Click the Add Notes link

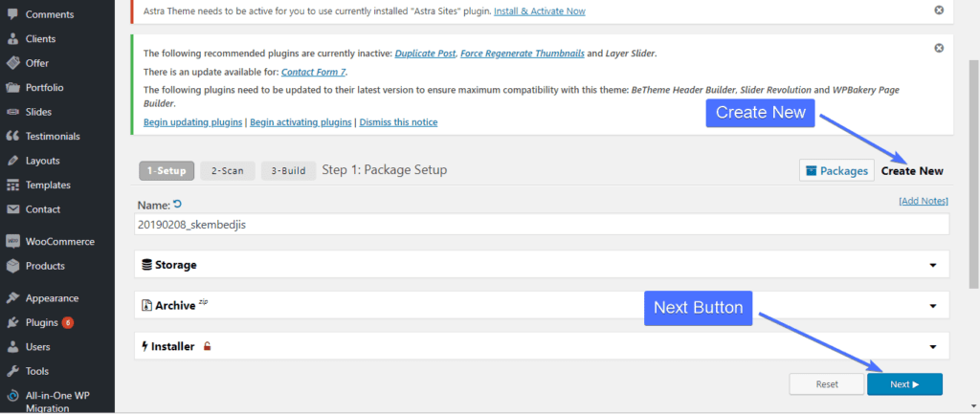point(924,202)
